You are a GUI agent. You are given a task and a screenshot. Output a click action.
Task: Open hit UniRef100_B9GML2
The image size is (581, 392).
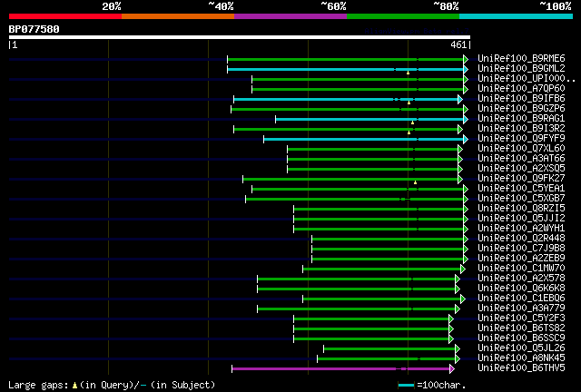tap(521, 69)
